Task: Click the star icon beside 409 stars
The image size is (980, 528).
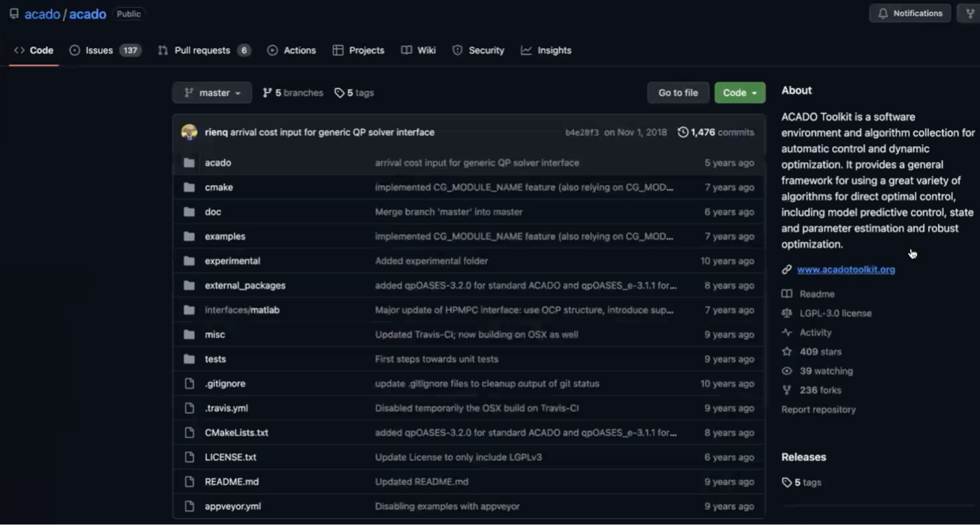Action: [x=787, y=351]
